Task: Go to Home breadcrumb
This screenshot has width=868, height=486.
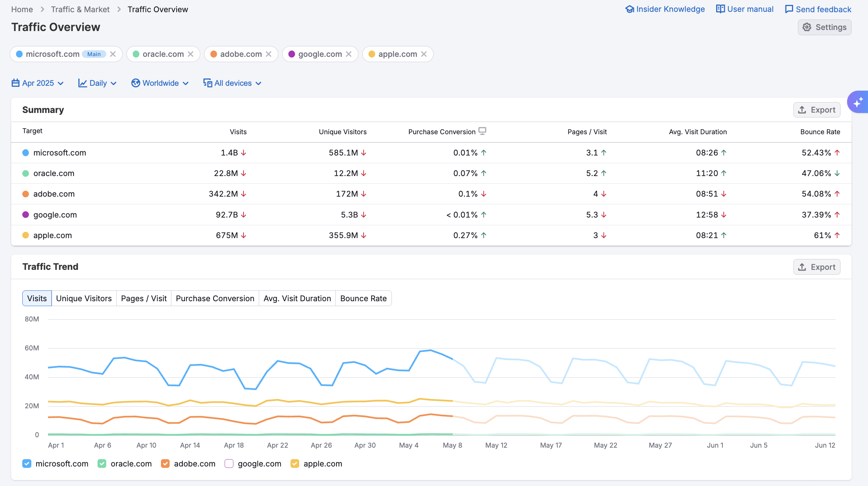Action: click(22, 9)
